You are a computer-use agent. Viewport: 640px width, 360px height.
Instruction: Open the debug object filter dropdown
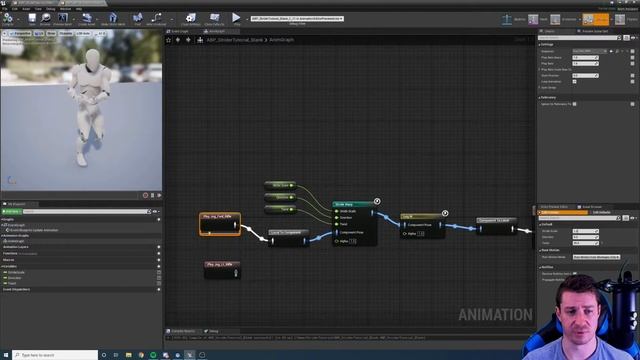tap(297, 18)
